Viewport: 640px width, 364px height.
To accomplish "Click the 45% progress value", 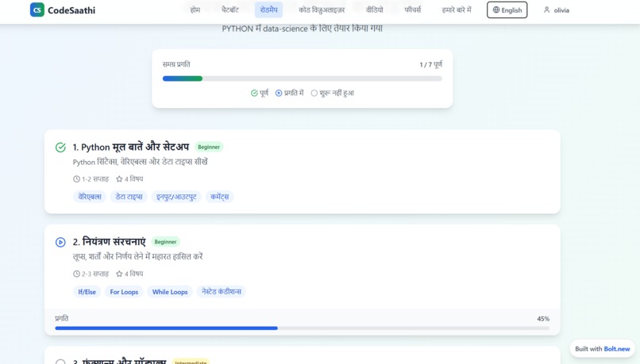I will point(543,319).
